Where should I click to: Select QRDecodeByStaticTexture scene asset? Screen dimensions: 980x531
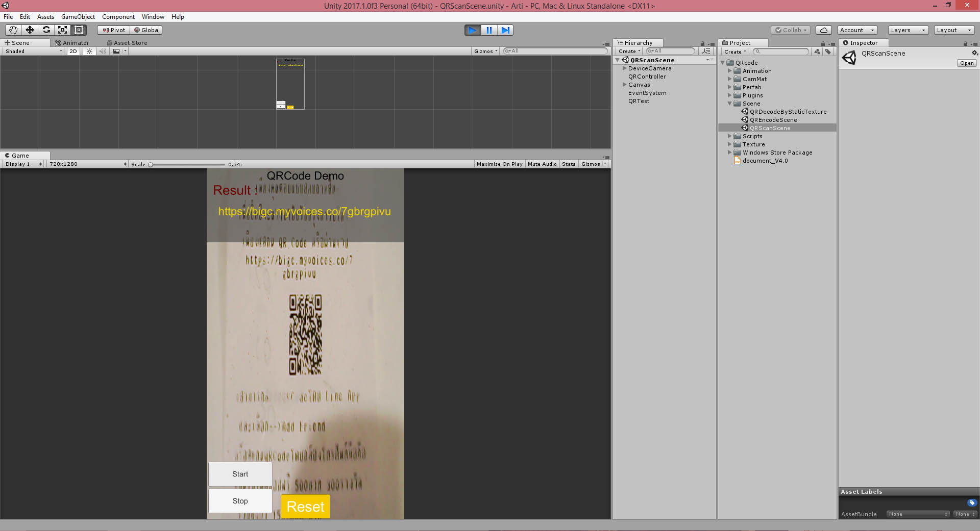[x=788, y=112]
